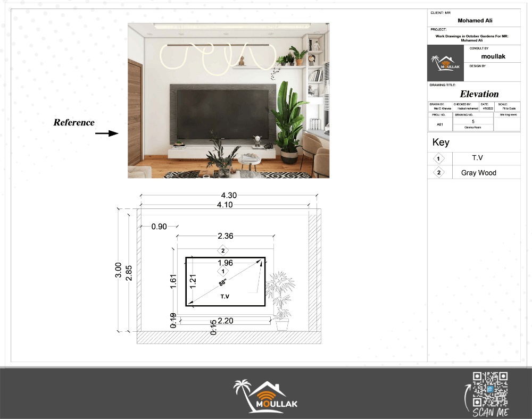Image resolution: width=532 pixels, height=419 pixels.
Task: Click diamond tag 2 above the TV drawing
Action: (224, 250)
